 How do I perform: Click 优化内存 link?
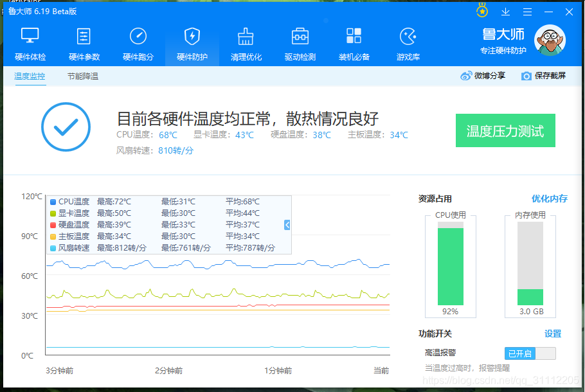[x=549, y=199]
